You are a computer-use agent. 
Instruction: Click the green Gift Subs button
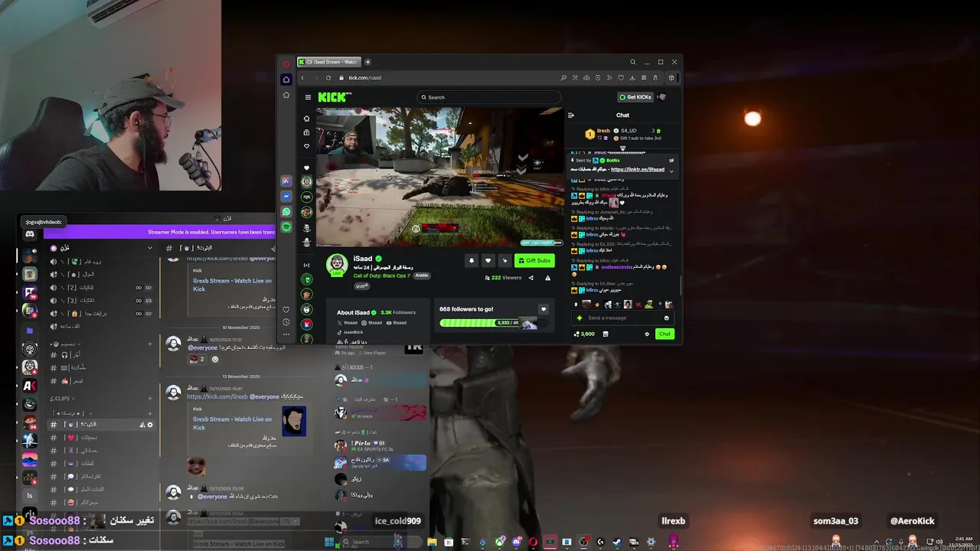pyautogui.click(x=534, y=260)
